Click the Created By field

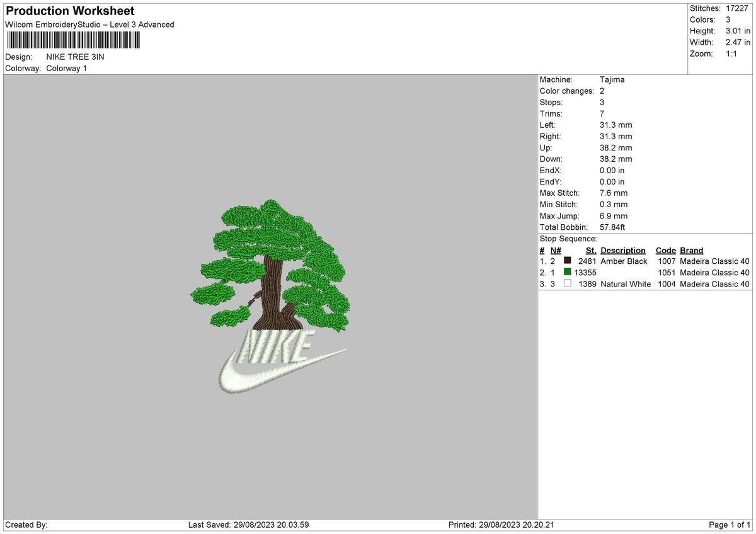pos(25,524)
